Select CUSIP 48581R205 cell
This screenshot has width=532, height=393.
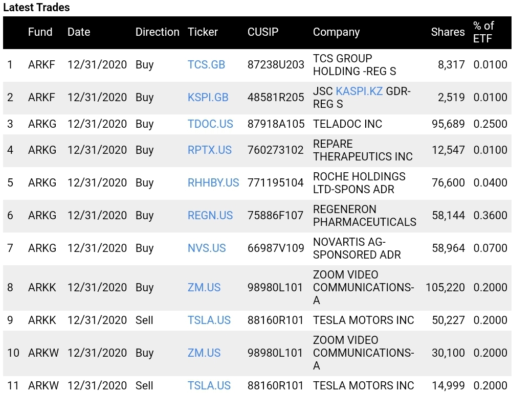point(276,97)
